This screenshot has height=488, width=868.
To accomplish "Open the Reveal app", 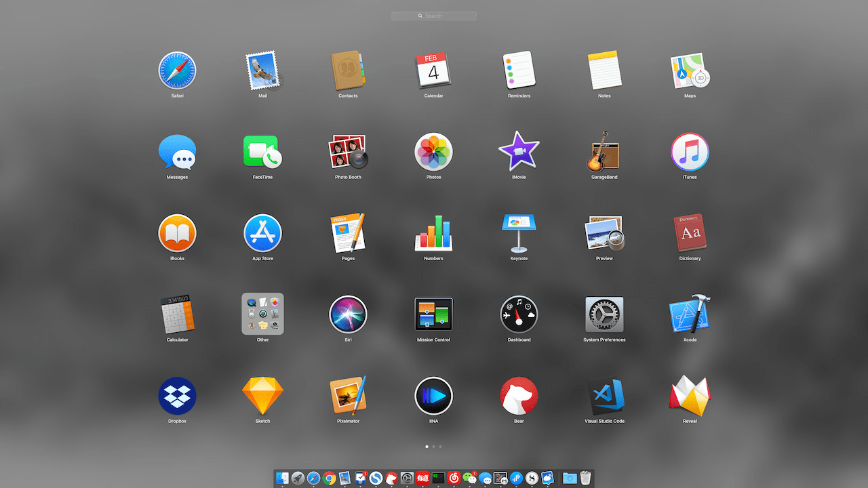I will click(x=690, y=396).
